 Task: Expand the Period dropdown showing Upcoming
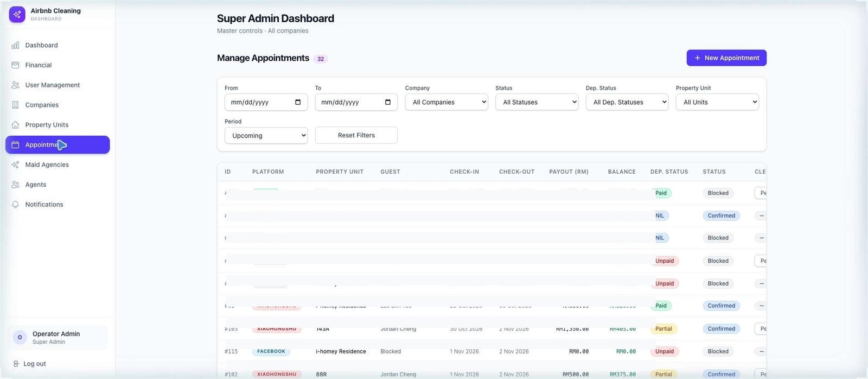266,136
